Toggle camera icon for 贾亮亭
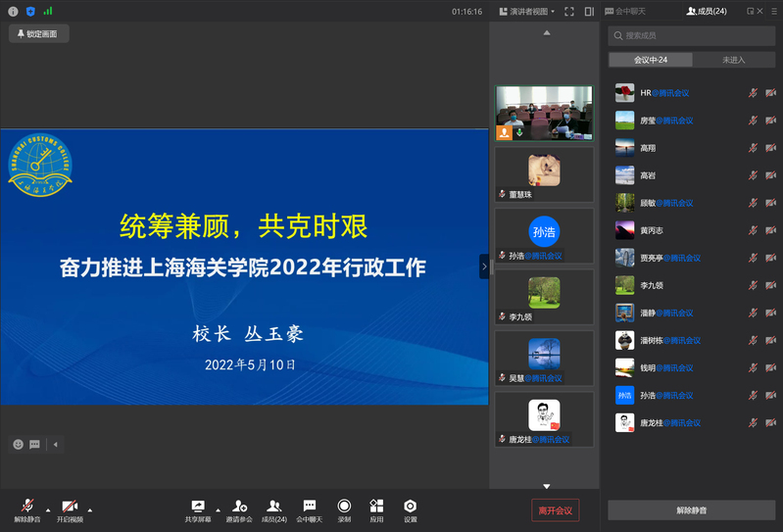The image size is (783, 532). (771, 258)
